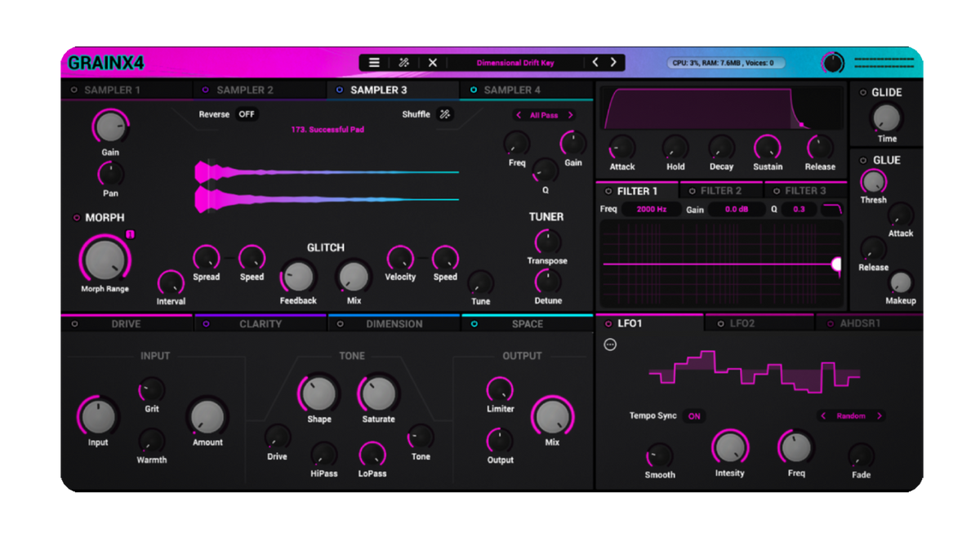Open the hamburger menu in top bar
The height and width of the screenshot is (551, 980).
click(x=374, y=63)
